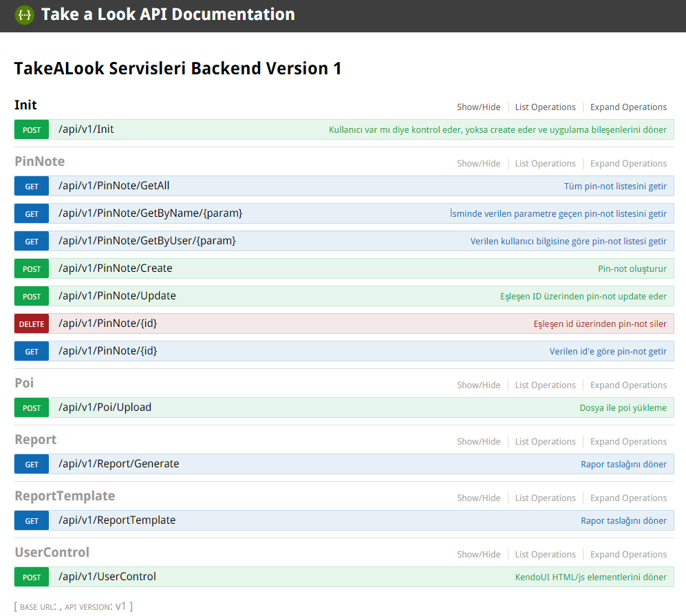Toggle Show/Hide for ReportTemplate section
The width and height of the screenshot is (686, 616).
click(479, 498)
